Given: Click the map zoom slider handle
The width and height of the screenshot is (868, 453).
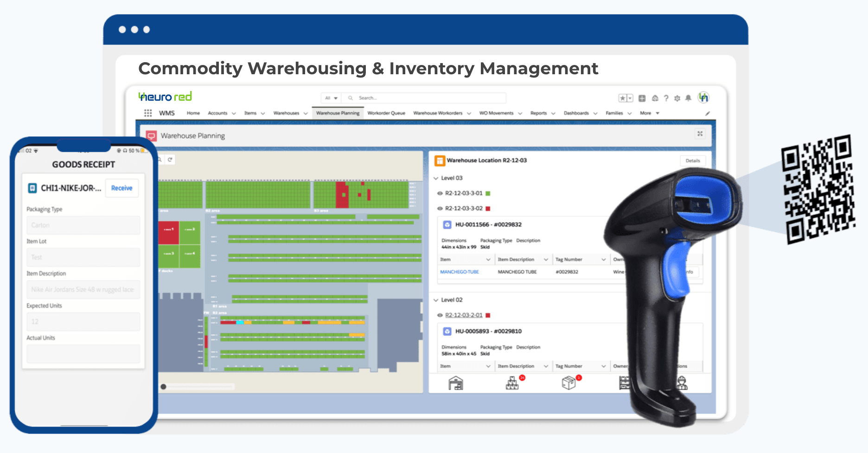Looking at the screenshot, I should tap(163, 387).
